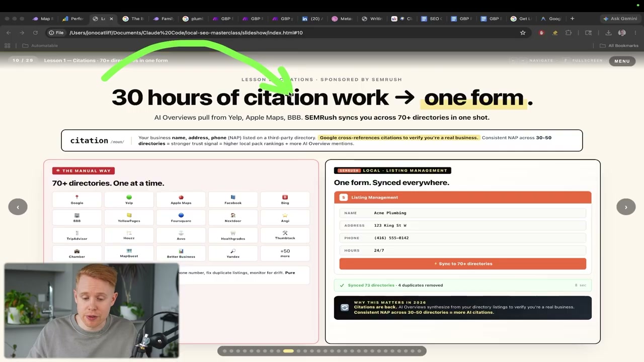This screenshot has height=362, width=644.
Task: Open the Chrome profile avatar
Action: pos(622,33)
